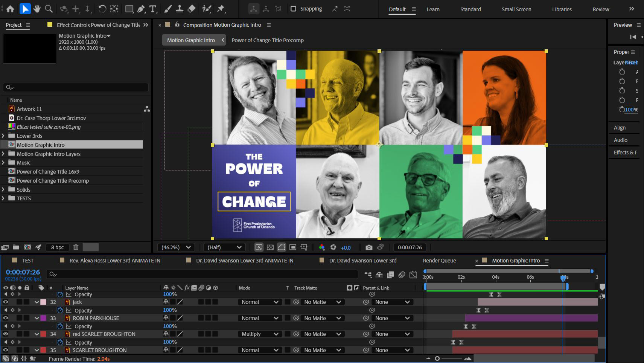Choose the Type tool
The height and width of the screenshot is (363, 644).
coord(153,9)
